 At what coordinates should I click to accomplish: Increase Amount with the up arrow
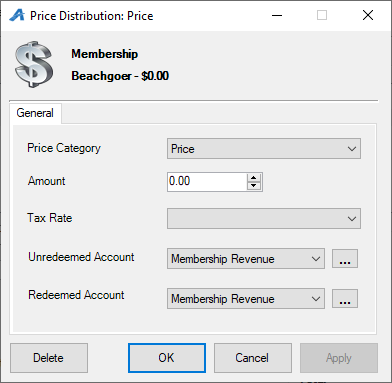[x=254, y=178]
